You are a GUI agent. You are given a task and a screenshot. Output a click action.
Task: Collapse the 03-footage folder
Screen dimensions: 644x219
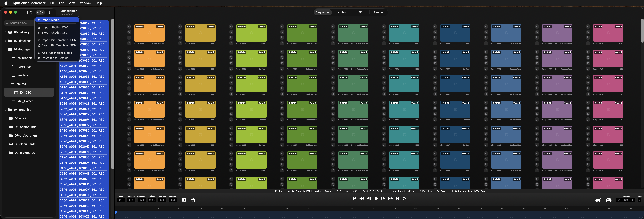pyautogui.click(x=6, y=50)
